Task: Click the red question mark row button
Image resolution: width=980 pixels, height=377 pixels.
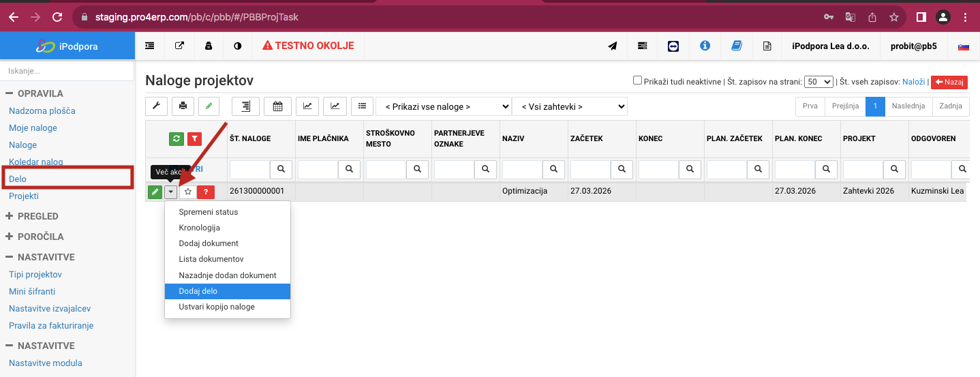Action: pos(206,192)
